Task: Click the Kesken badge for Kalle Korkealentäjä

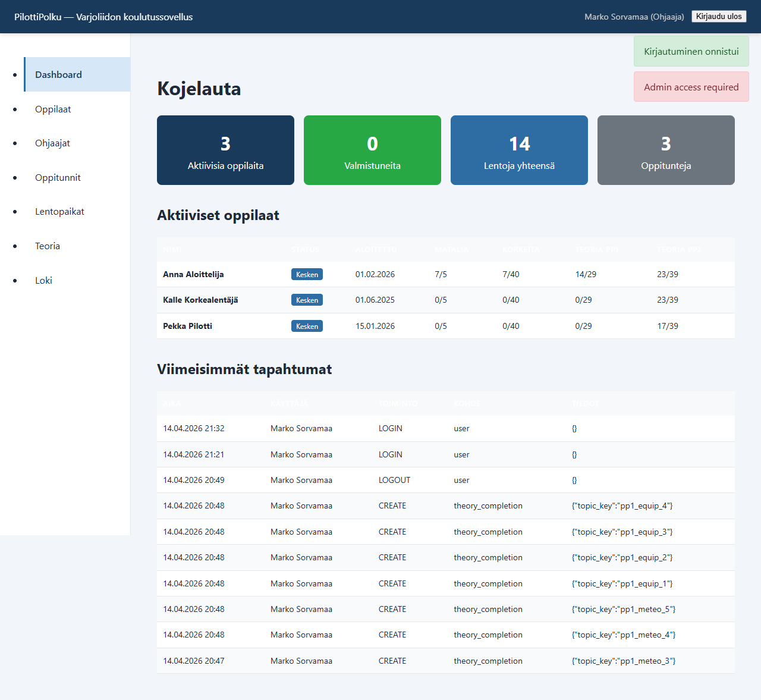Action: click(307, 300)
